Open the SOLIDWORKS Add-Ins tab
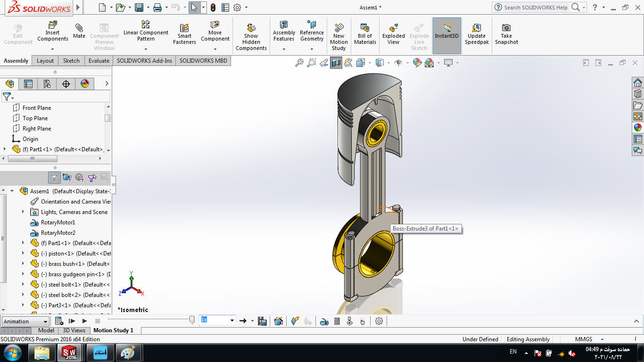Screen dimensions: 644x362 coord(144,61)
